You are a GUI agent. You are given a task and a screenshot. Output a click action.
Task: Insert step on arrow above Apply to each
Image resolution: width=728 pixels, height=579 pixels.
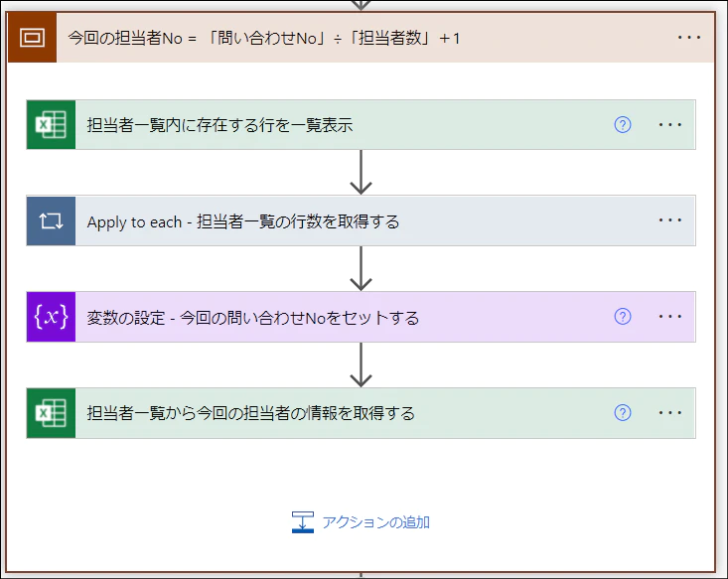[x=361, y=172]
